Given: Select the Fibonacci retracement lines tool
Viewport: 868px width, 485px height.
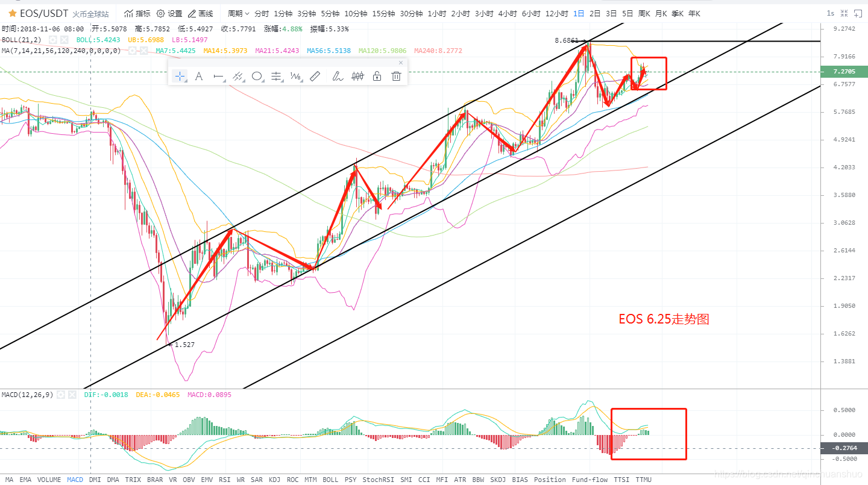Looking at the screenshot, I should (x=276, y=76).
